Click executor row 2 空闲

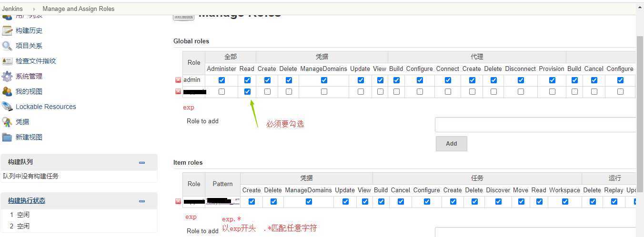coord(20,226)
